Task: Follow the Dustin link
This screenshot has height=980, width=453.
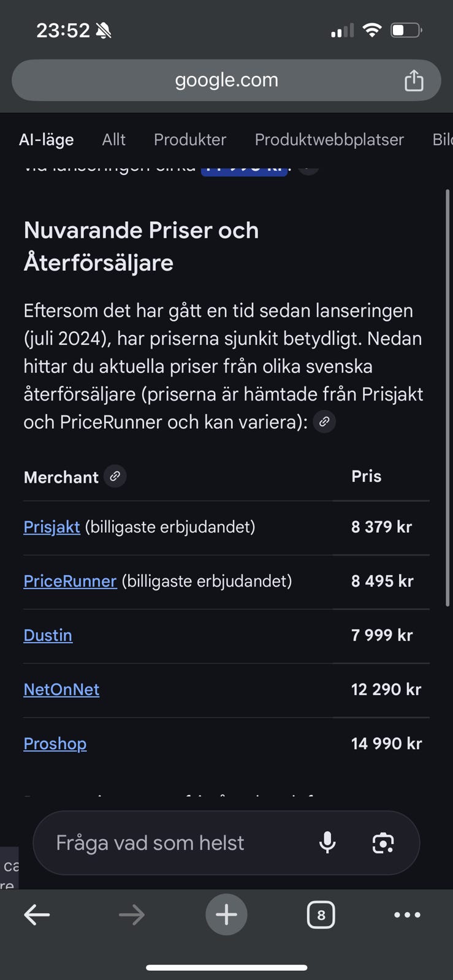Action: (x=48, y=635)
